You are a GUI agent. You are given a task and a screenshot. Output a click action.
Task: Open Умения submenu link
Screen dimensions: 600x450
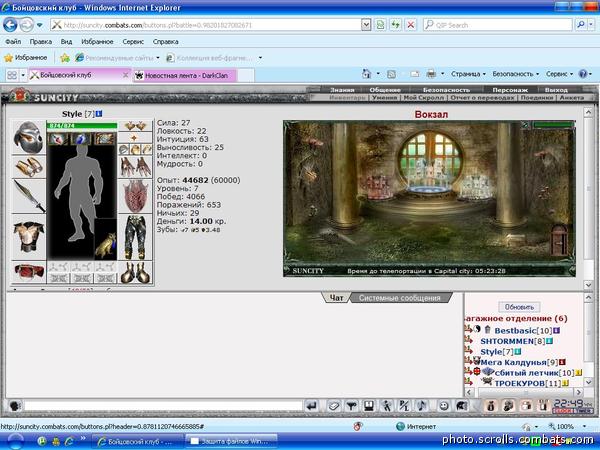[x=384, y=98]
